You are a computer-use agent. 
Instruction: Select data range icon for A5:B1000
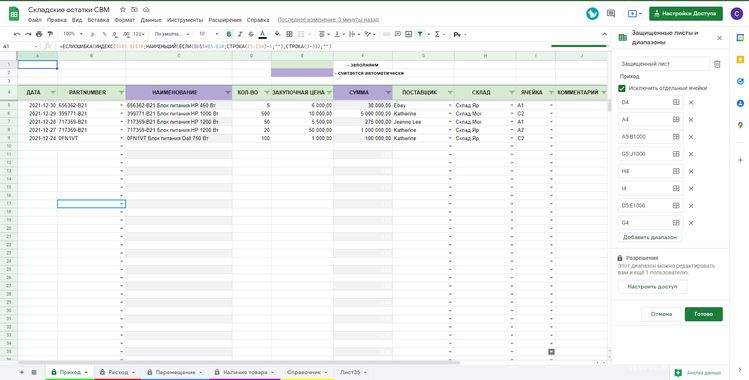(x=675, y=137)
